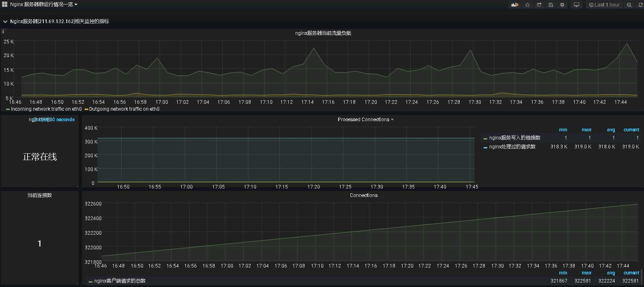Toggle Incoming network traffic on eth0 series
This screenshot has width=644, height=287.
click(x=46, y=109)
